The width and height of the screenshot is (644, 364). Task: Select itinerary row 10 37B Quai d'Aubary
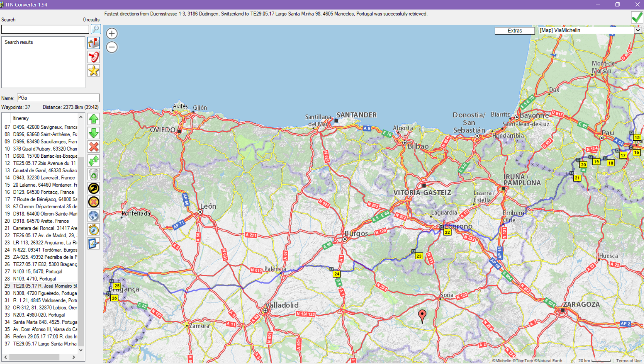point(41,149)
